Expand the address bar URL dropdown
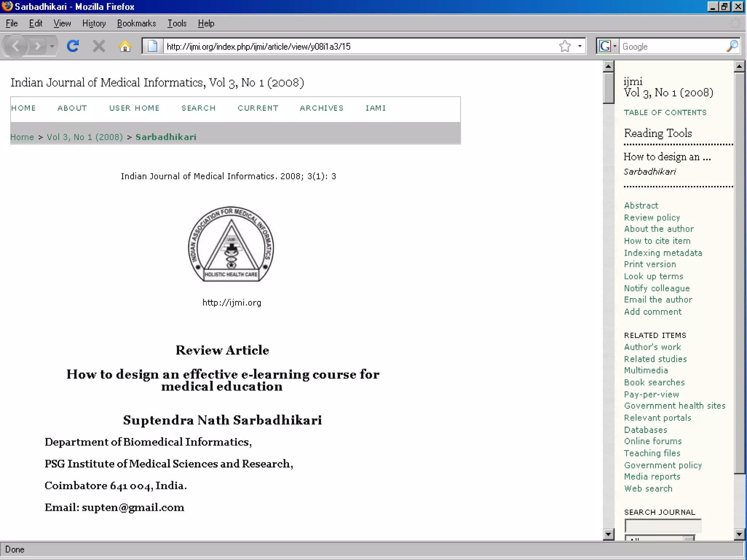This screenshot has height=560, width=747. (x=580, y=46)
